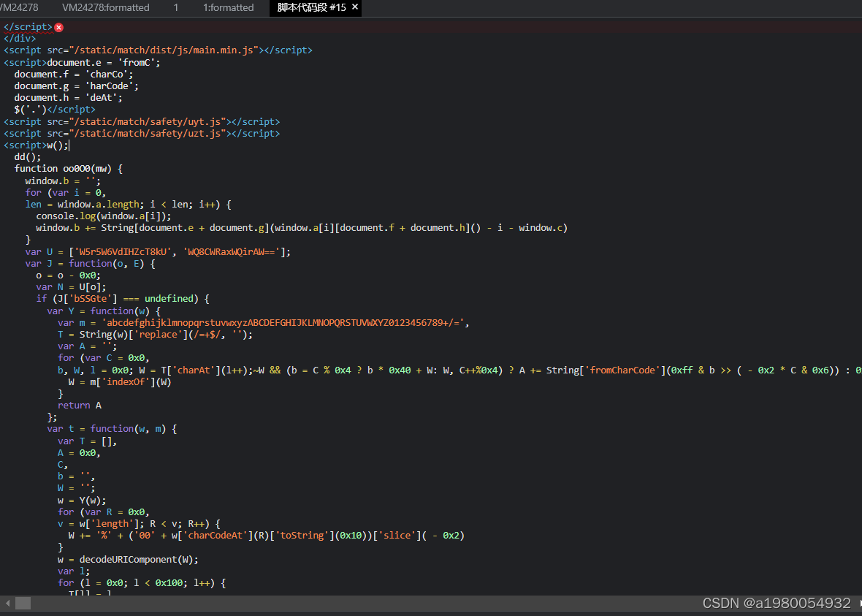Screen dimensions: 862x616
Task: Click the horizontal scrollbar thumb
Action: click(23, 604)
